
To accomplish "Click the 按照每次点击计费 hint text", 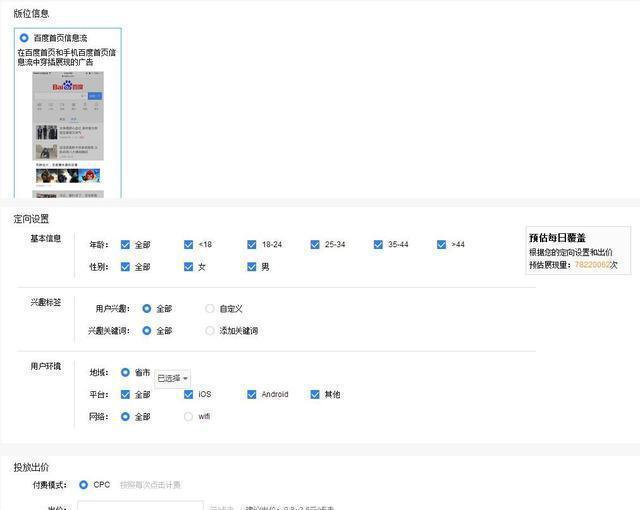I will coord(150,485).
